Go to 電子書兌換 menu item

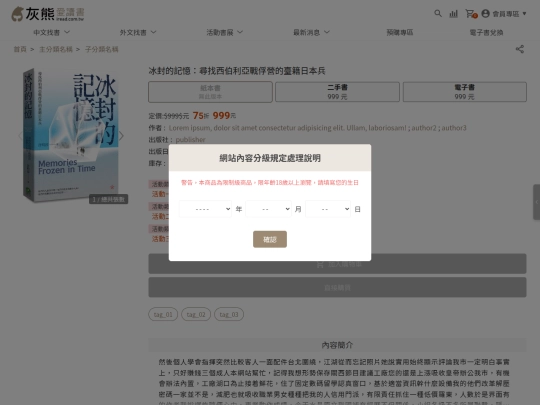point(486,32)
